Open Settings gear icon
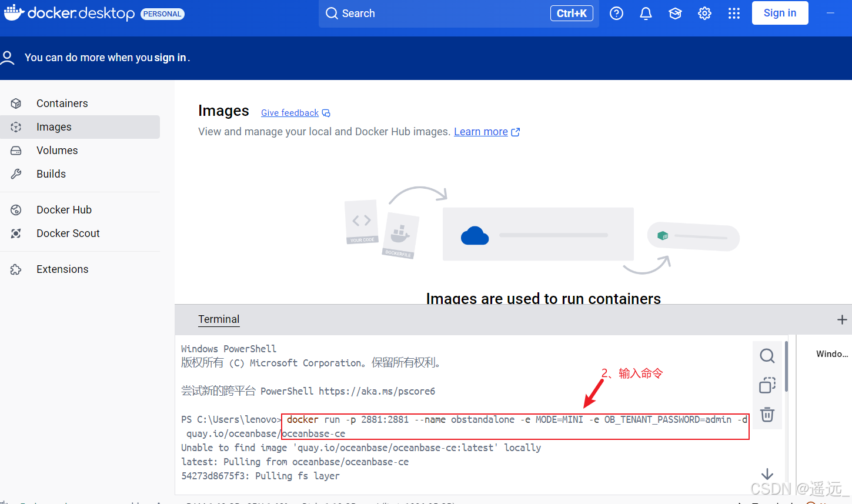Screen dimensions: 852x504 tap(704, 14)
